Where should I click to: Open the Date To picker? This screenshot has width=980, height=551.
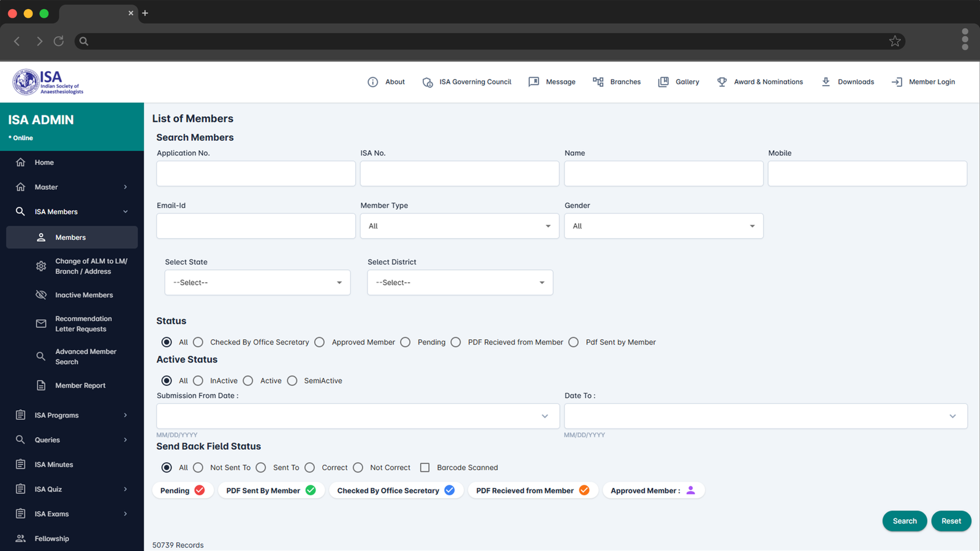pyautogui.click(x=766, y=416)
